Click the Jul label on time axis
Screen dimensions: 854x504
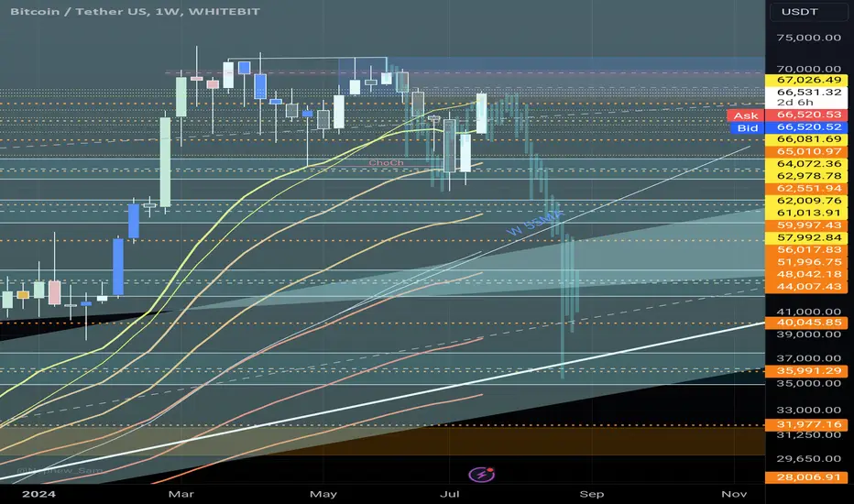coord(449,494)
